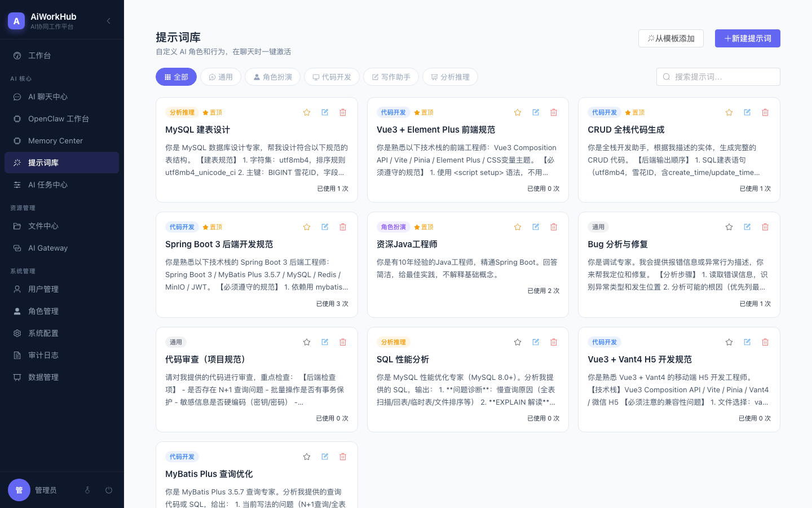Viewport: 812px width, 508px height.
Task: Filter prompts by 角色扮演 tab
Action: (x=273, y=77)
